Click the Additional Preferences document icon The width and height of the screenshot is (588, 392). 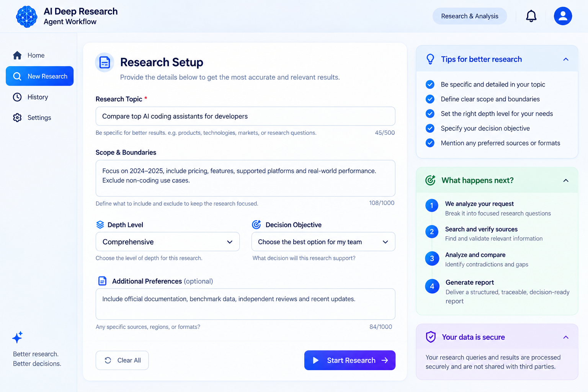[103, 281]
